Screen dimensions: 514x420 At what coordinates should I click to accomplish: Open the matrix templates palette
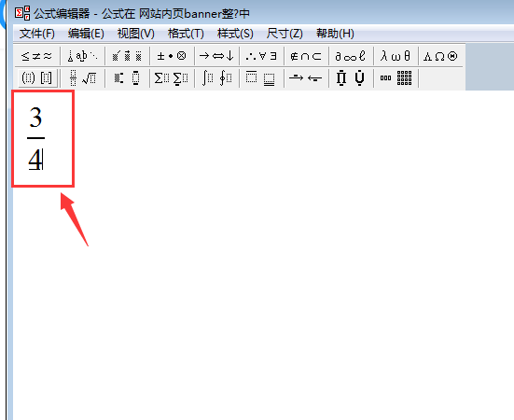(396, 78)
